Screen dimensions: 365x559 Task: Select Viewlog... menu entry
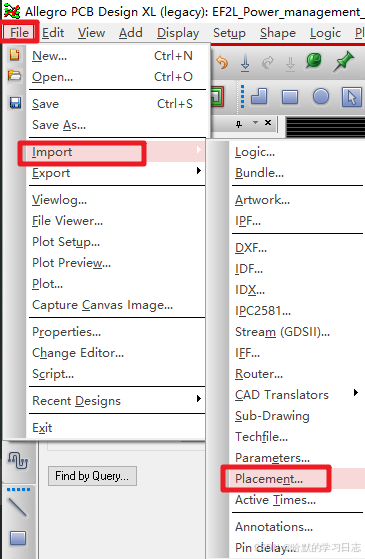coord(117,200)
